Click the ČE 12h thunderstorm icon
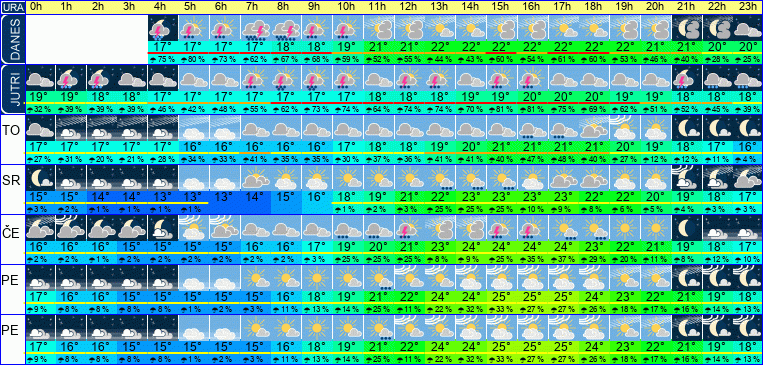This screenshot has width=763, height=365. pos(409,228)
